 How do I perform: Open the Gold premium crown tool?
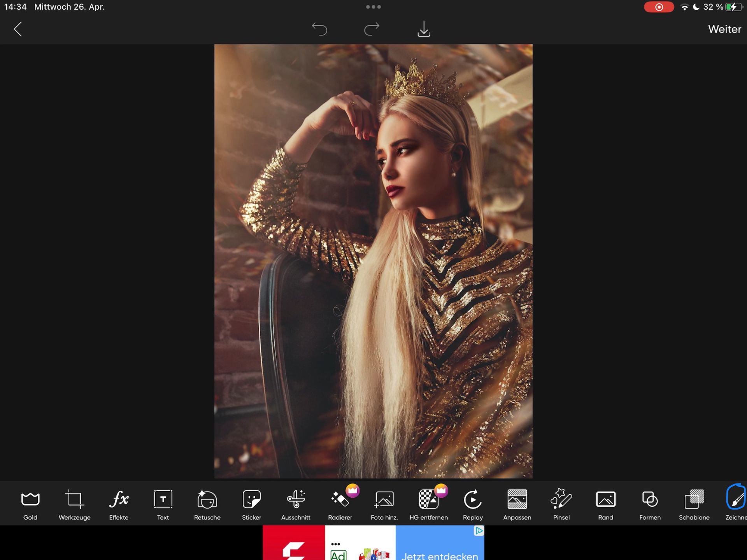pyautogui.click(x=30, y=504)
